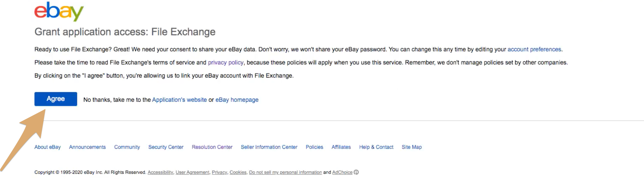
Task: Open Security Center link
Action: (x=166, y=147)
